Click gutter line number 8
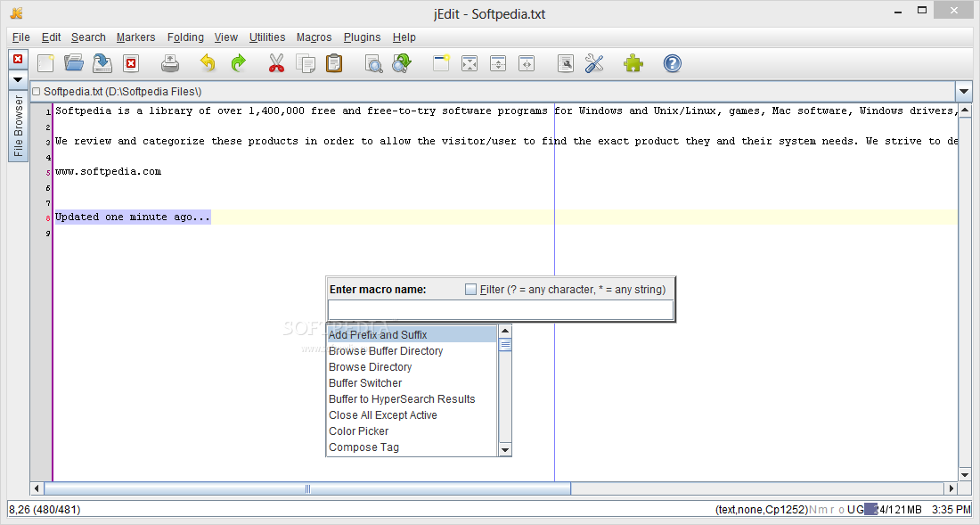Image resolution: width=980 pixels, height=525 pixels. coord(48,218)
